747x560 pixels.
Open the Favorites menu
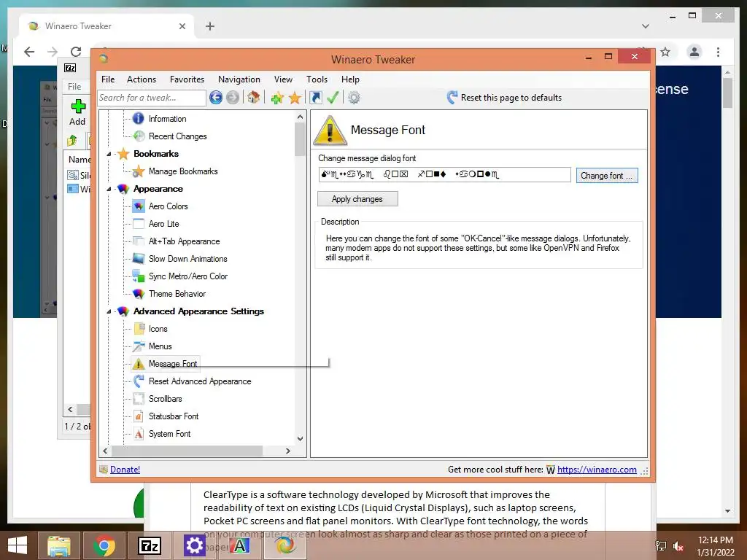pos(187,79)
